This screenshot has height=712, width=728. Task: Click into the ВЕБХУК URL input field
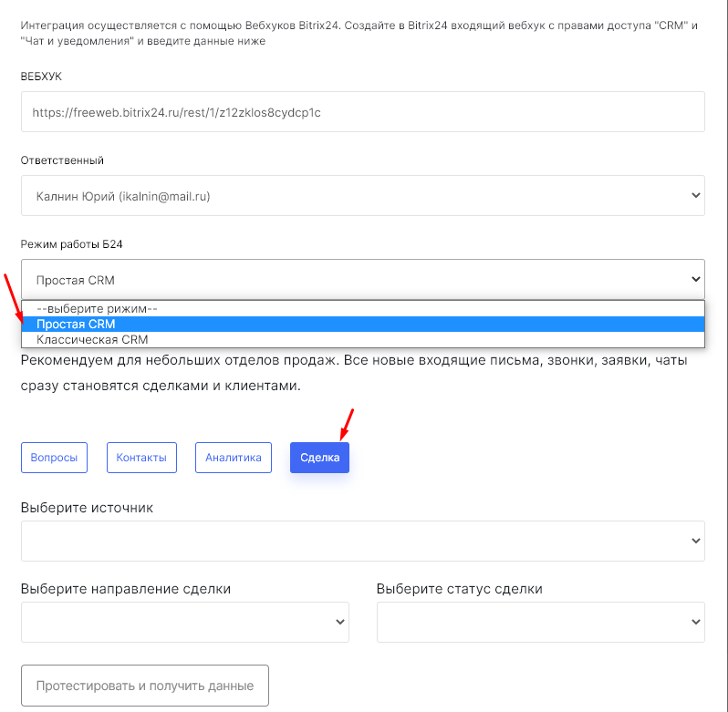(362, 112)
